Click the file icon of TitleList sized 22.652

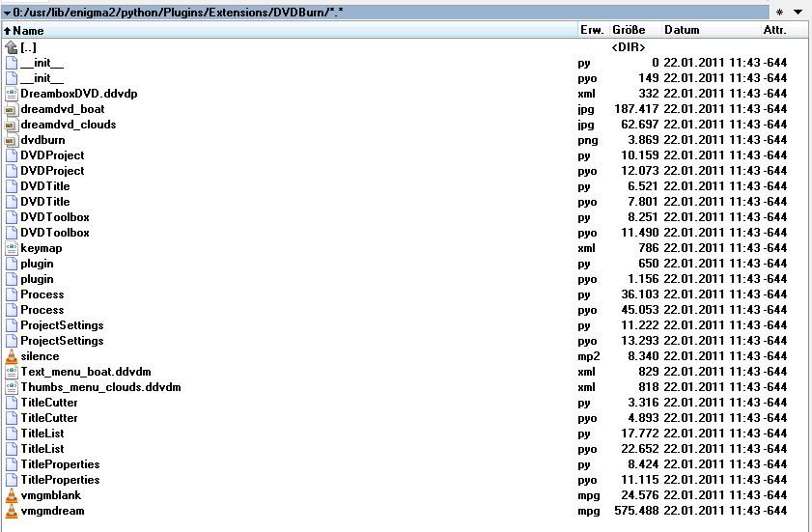click(11, 449)
